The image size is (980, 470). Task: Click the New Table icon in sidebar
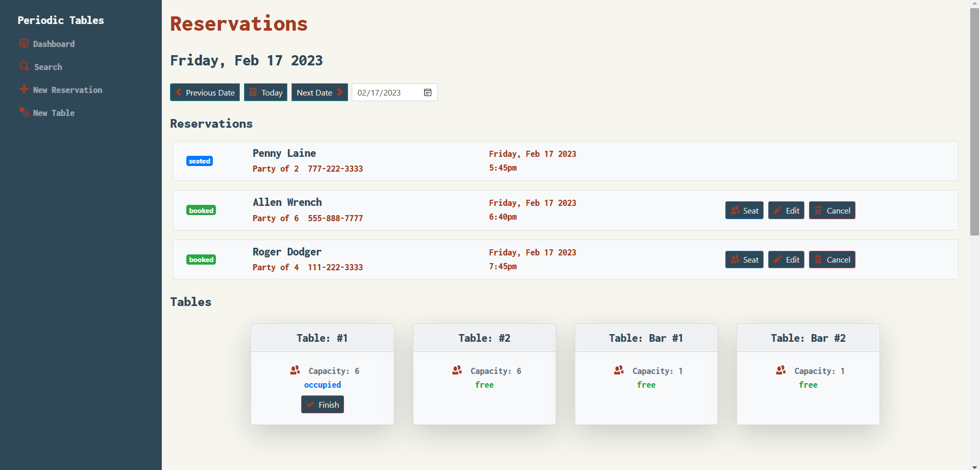point(23,112)
